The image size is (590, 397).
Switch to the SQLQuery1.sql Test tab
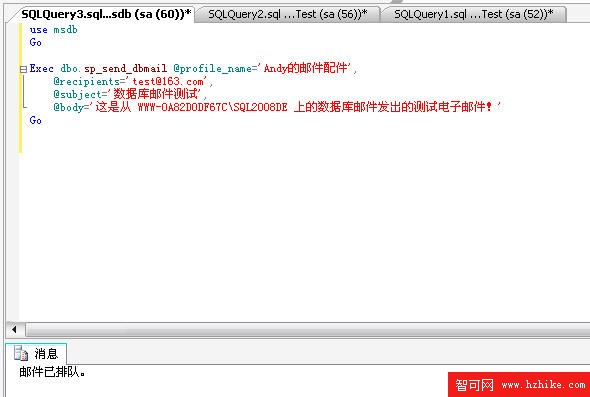pos(474,14)
